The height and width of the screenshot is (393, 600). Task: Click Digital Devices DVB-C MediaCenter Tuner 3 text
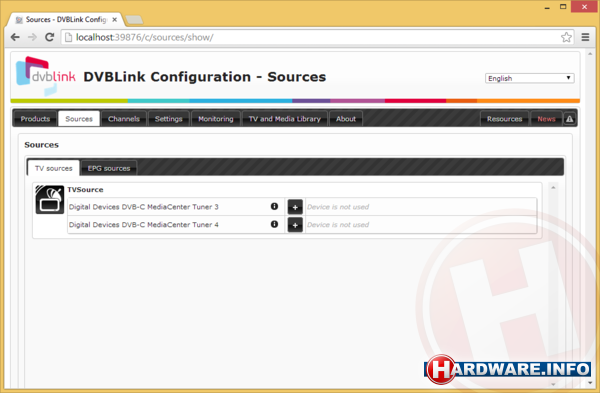tap(143, 207)
